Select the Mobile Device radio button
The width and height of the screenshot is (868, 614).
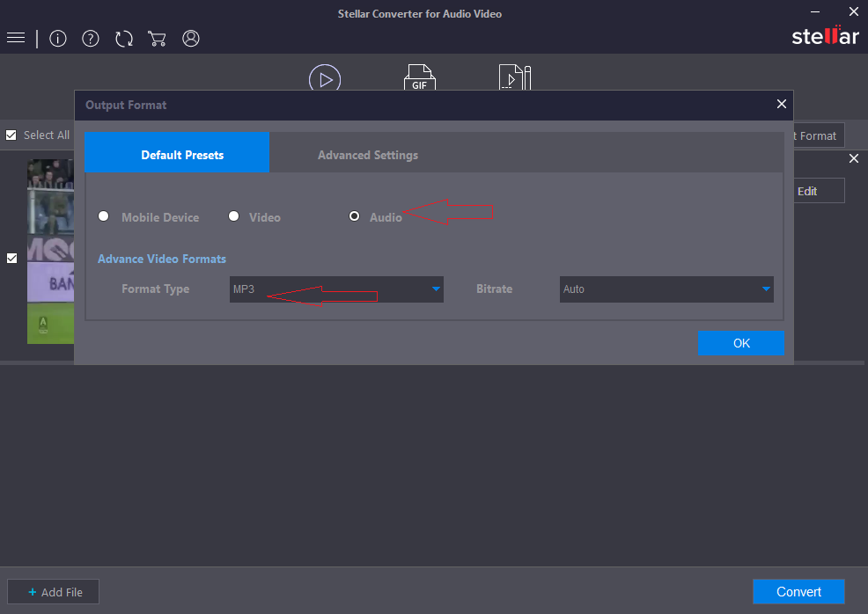(104, 216)
